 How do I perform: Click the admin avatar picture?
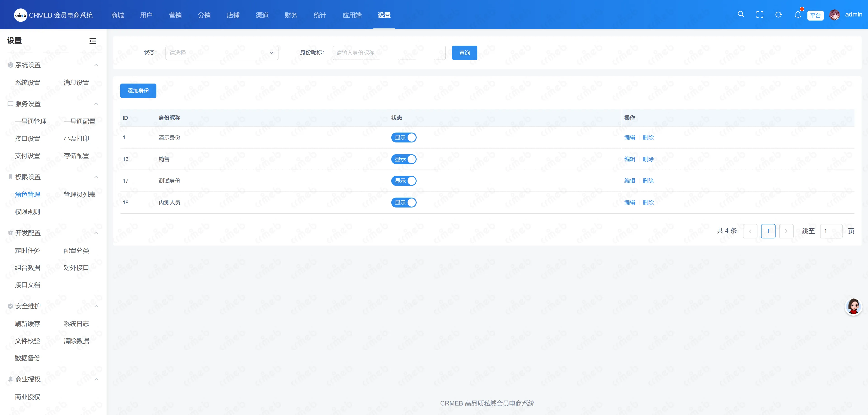[x=835, y=15]
